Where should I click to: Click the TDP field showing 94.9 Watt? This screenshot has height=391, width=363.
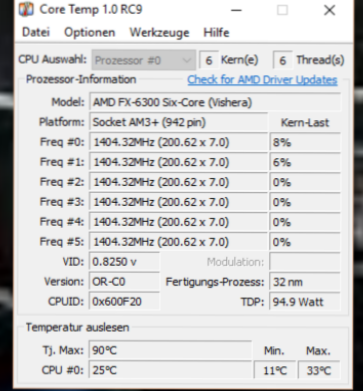tap(305, 302)
